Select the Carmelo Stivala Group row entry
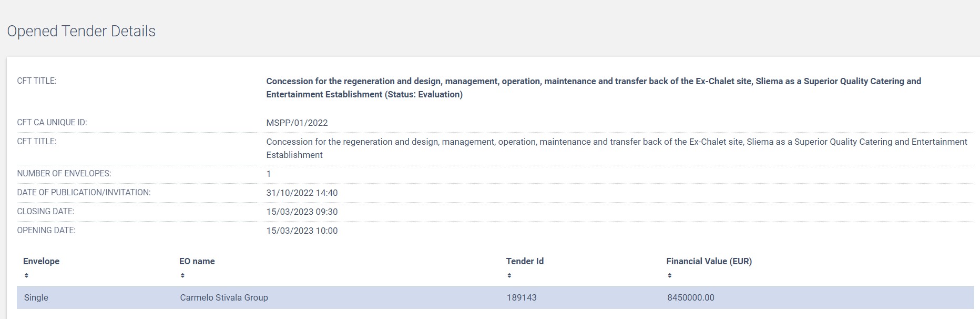Image resolution: width=980 pixels, height=319 pixels. [224, 297]
